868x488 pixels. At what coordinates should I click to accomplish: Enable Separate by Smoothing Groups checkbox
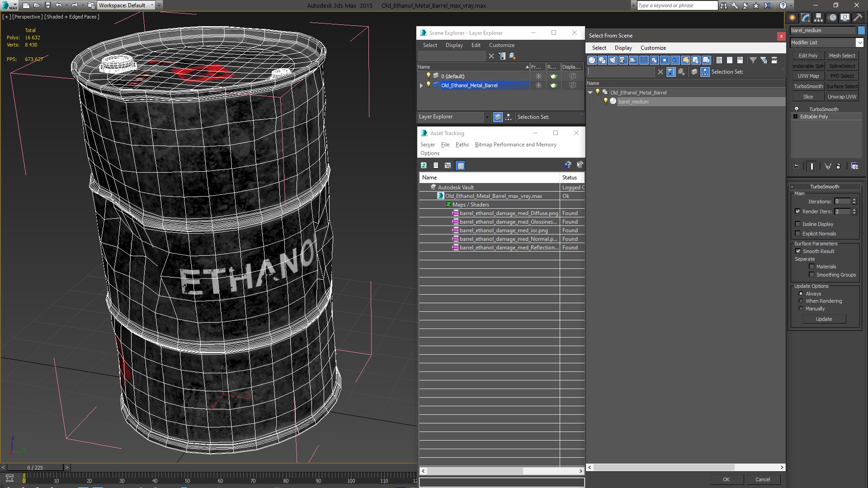point(812,275)
